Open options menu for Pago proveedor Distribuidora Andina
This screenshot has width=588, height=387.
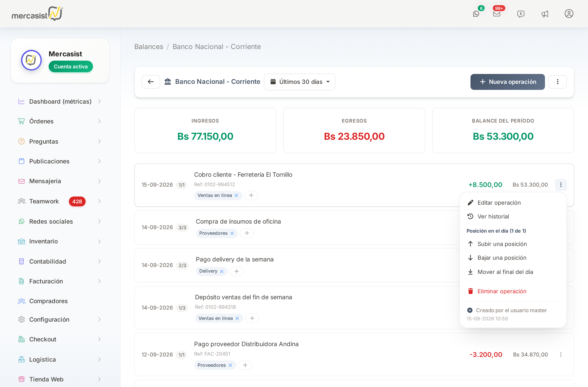click(x=561, y=354)
